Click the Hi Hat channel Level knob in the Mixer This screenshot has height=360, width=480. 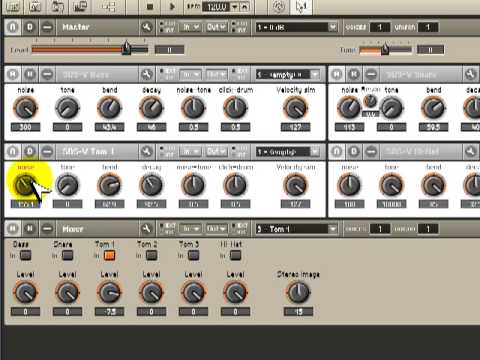235,292
